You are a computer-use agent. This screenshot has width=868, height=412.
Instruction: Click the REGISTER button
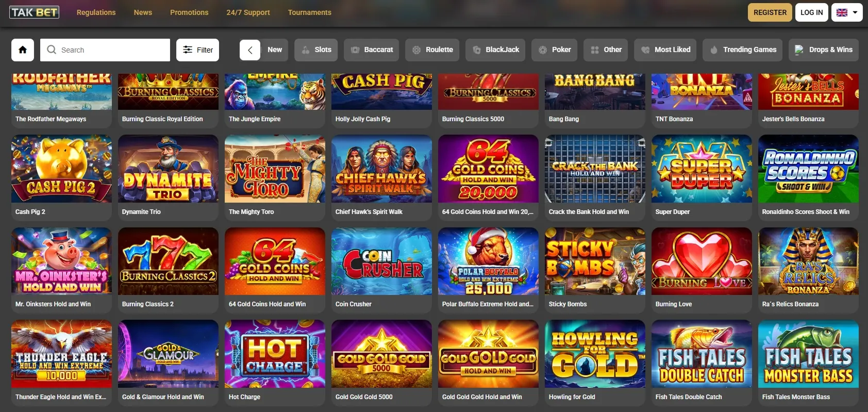pyautogui.click(x=770, y=12)
